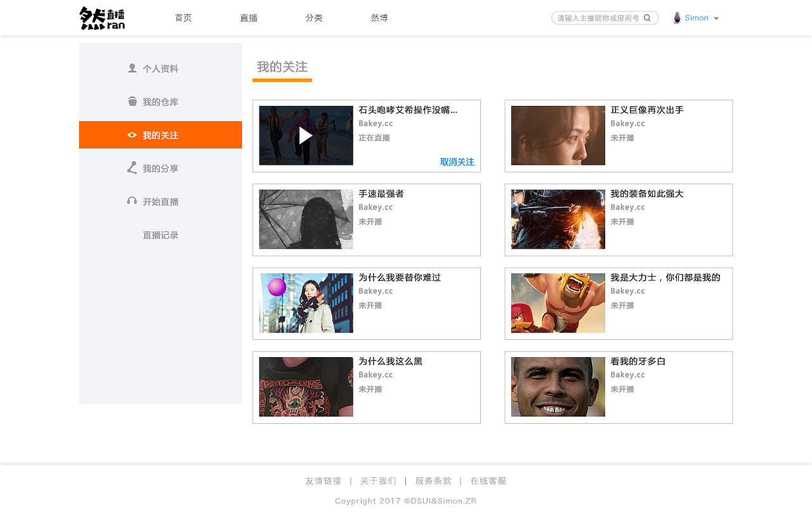Click the Simon username link
This screenshot has width=812, height=517.
pyautogui.click(x=697, y=18)
